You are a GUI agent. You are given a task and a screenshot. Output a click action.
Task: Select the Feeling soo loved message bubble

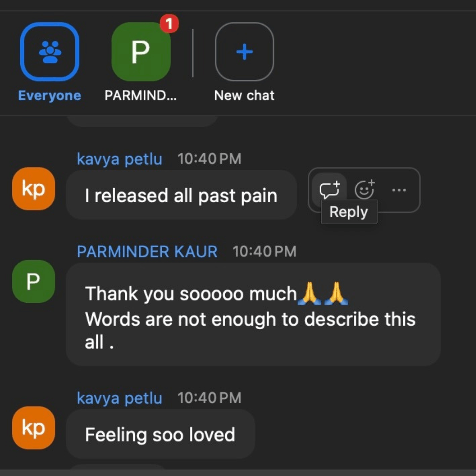[160, 434]
